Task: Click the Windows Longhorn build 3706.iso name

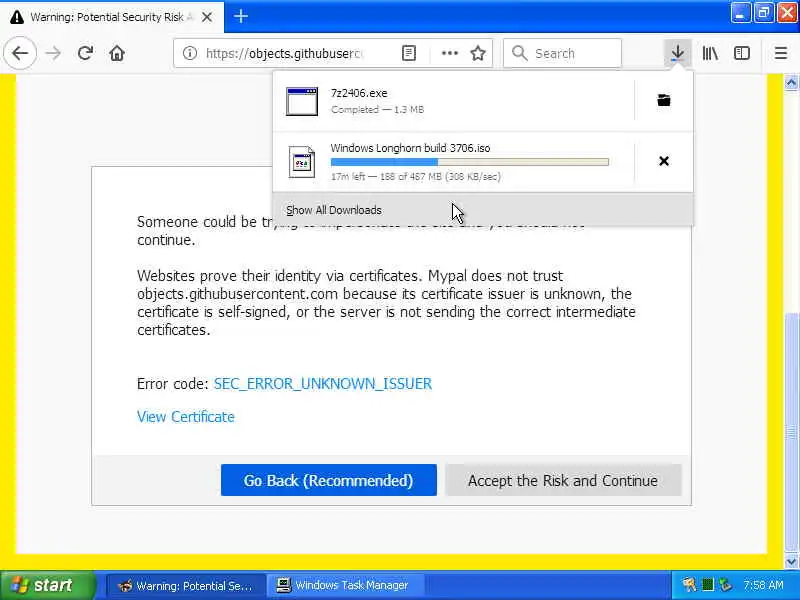Action: 410,148
